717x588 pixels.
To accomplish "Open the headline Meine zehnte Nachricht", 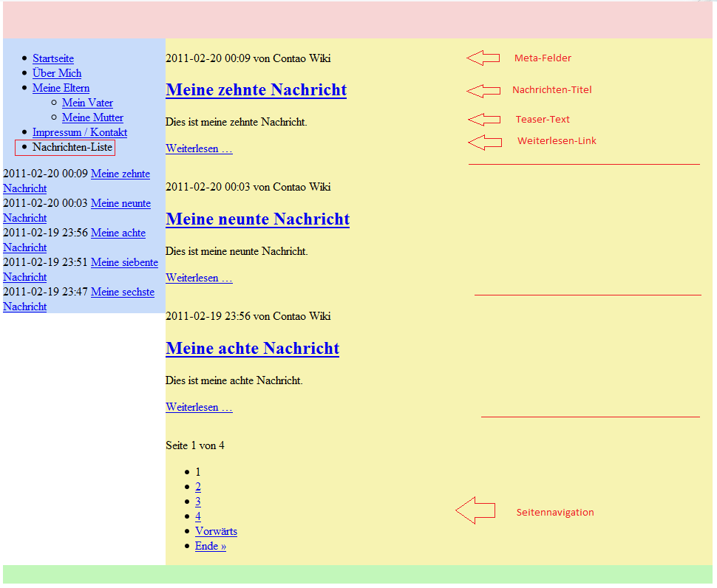I will pyautogui.click(x=256, y=90).
